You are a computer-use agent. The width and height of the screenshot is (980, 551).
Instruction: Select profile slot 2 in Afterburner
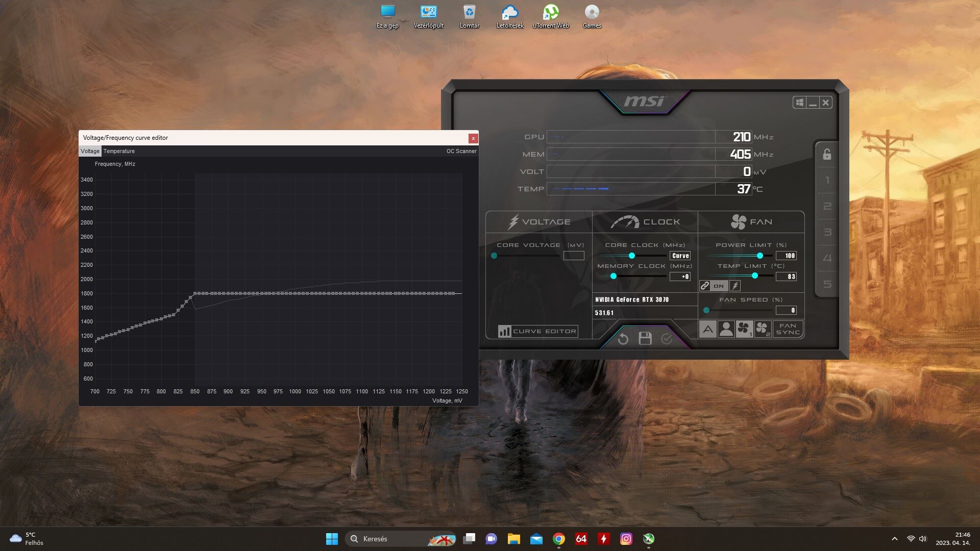coord(827,207)
